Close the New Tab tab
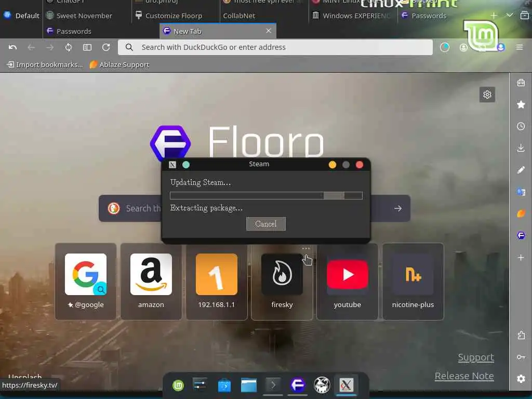This screenshot has height=399, width=532. point(269,31)
